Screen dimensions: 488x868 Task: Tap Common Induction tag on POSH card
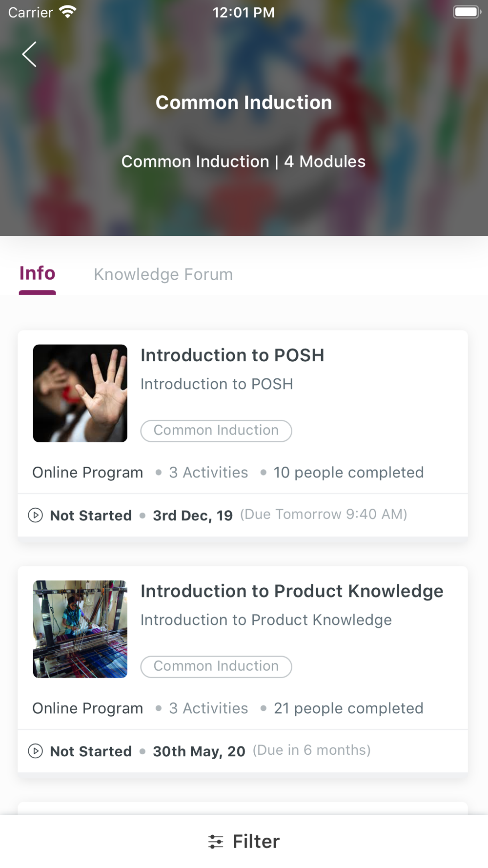[216, 431]
